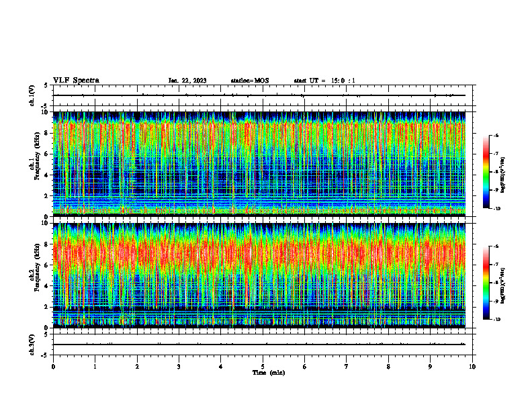Click the "9" time axis tick label

tap(430, 367)
